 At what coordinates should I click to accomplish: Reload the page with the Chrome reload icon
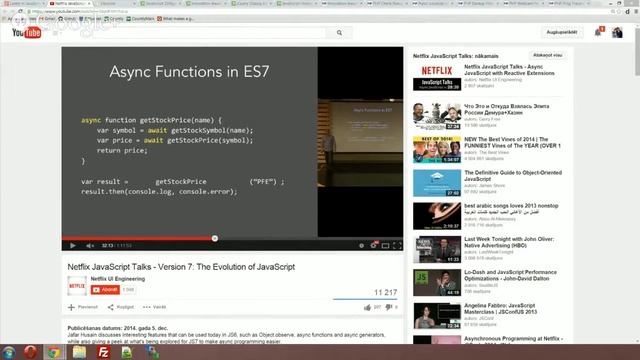[x=20, y=11]
